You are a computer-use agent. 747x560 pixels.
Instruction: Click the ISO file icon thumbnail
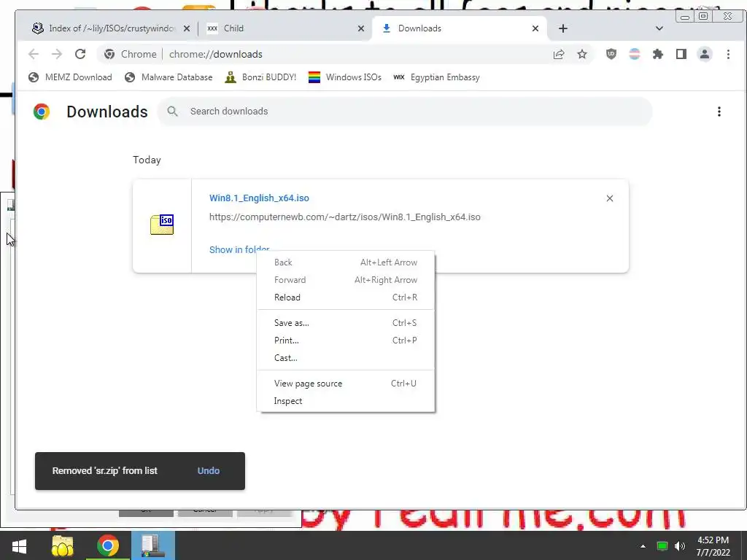pyautogui.click(x=162, y=225)
